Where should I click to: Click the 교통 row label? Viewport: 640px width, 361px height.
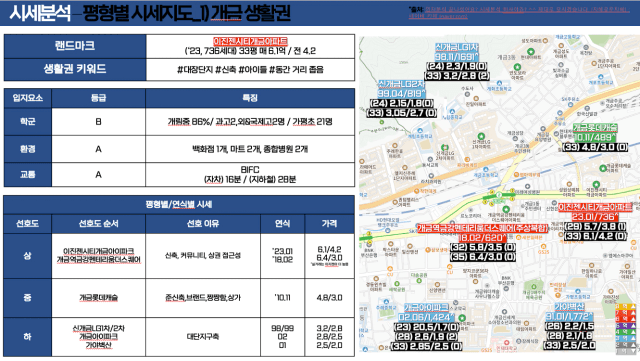click(28, 175)
